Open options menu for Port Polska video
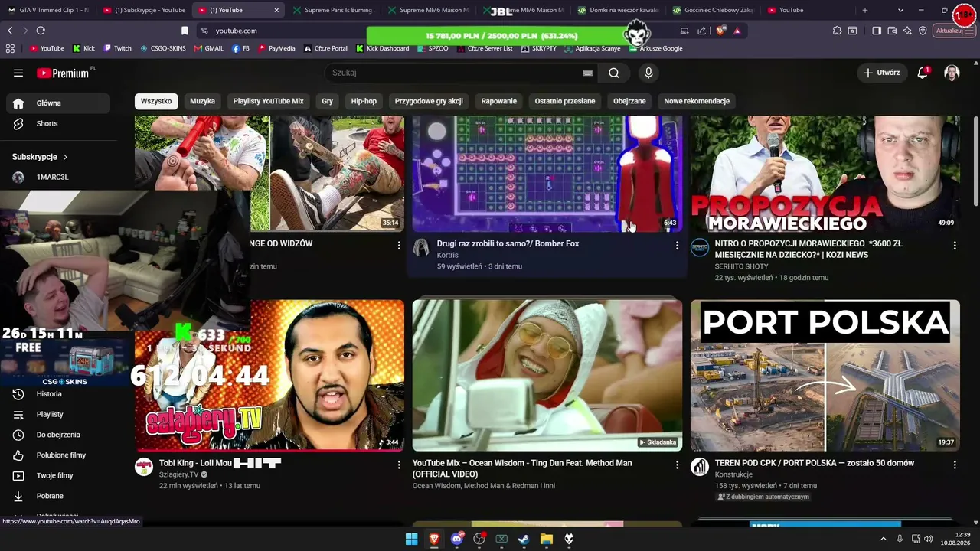The image size is (980, 551). [955, 465]
